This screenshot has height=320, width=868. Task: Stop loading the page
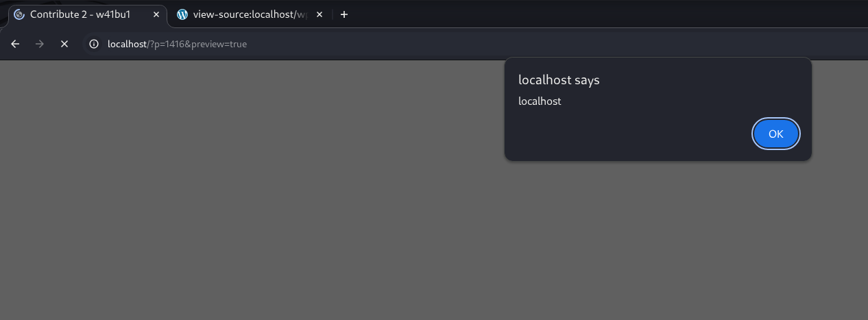(x=64, y=44)
